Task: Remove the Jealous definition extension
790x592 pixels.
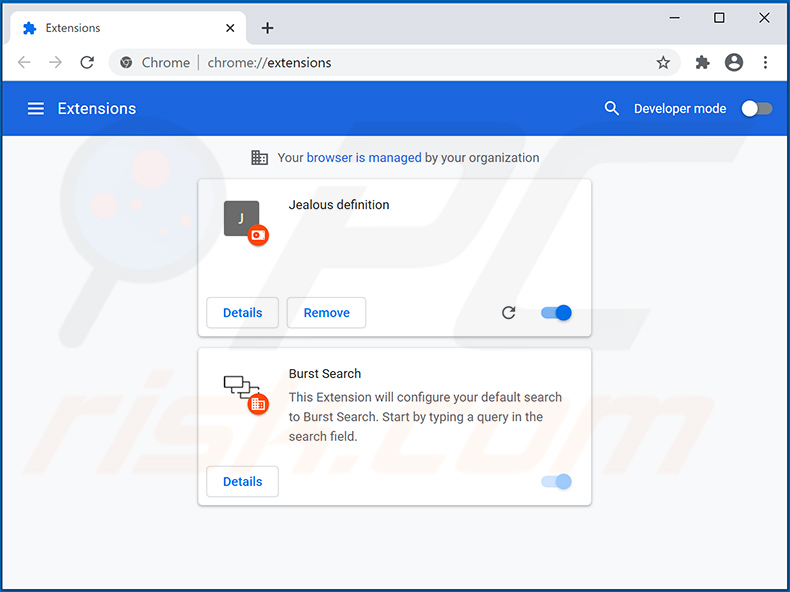Action: 326,312
